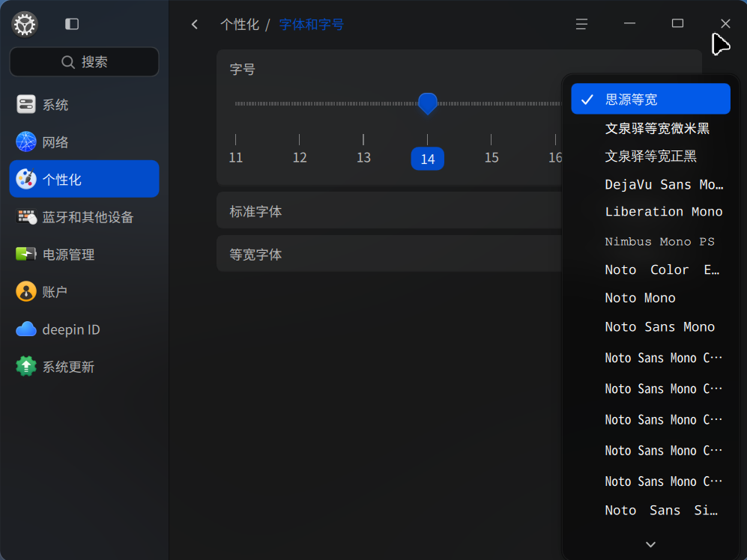
Task: Select 个性化 in the sidebar
Action: click(85, 179)
